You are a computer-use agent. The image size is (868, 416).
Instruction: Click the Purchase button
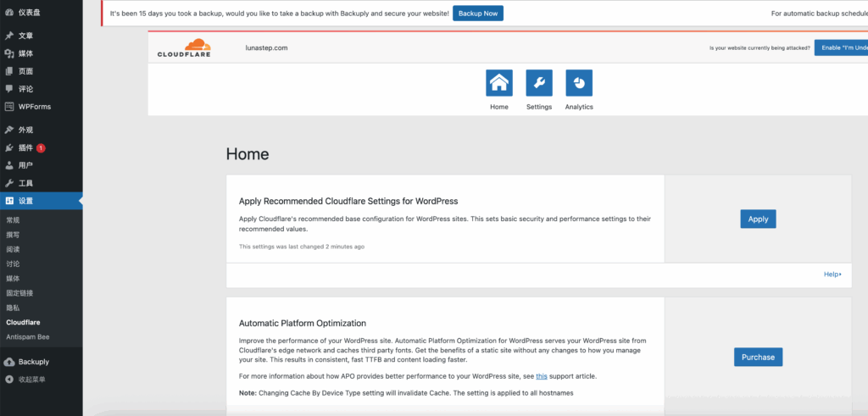[x=758, y=357]
